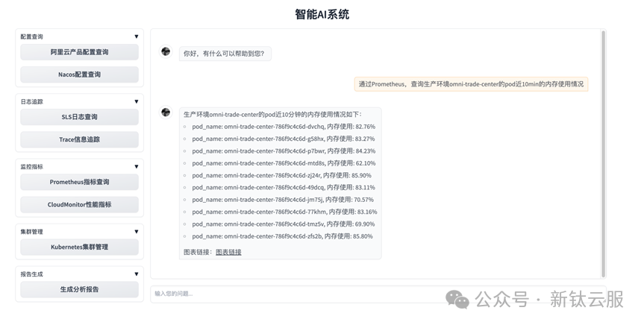
Task: Select the pod row ending tmz5v 69.90%
Action: click(x=284, y=224)
